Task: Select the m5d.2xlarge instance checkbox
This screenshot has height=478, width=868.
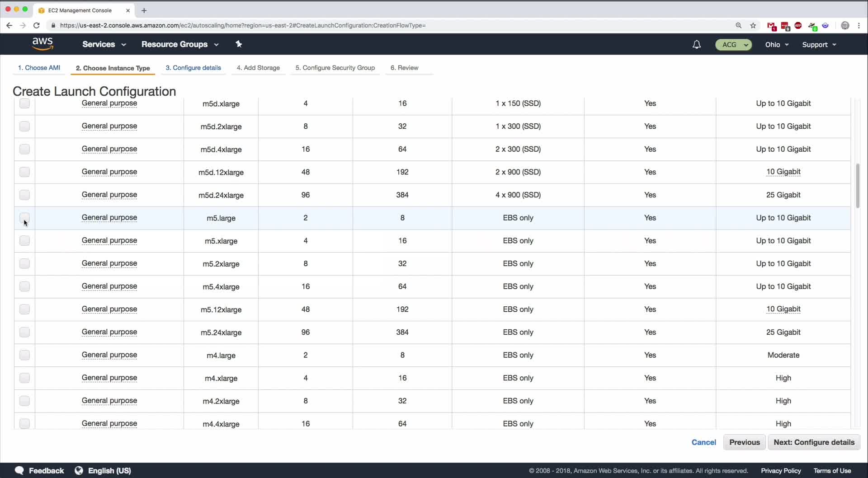Action: coord(24,126)
